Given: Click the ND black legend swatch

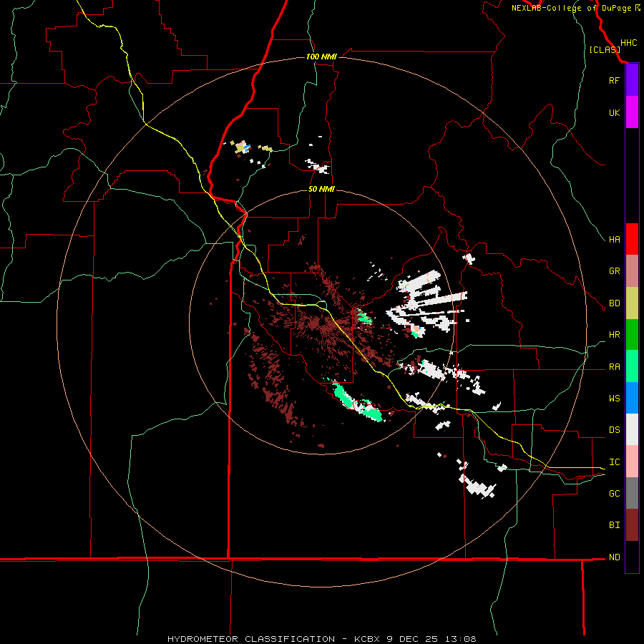Looking at the screenshot, I should tap(632, 557).
